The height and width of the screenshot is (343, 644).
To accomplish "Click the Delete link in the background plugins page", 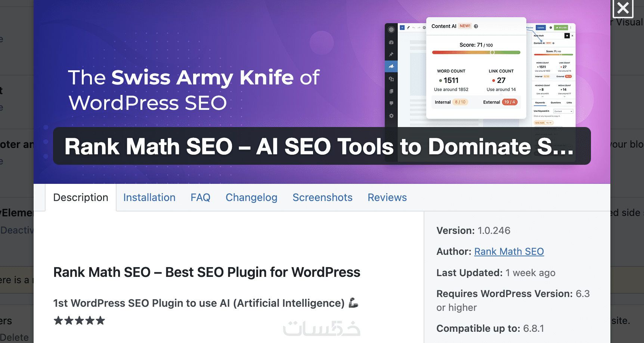I will click(x=14, y=337).
